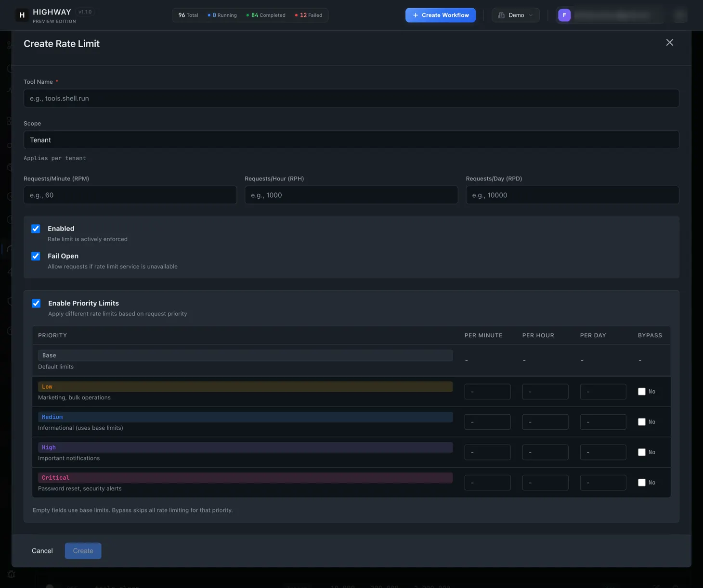Screen dimensions: 703x588
Task: Click the blue Medium priority tag
Action: click(x=245, y=417)
